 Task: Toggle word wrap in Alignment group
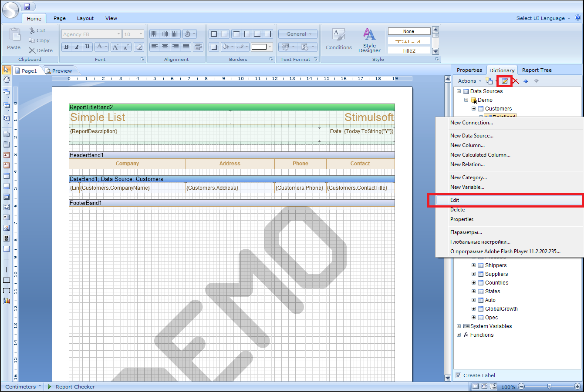pos(198,47)
